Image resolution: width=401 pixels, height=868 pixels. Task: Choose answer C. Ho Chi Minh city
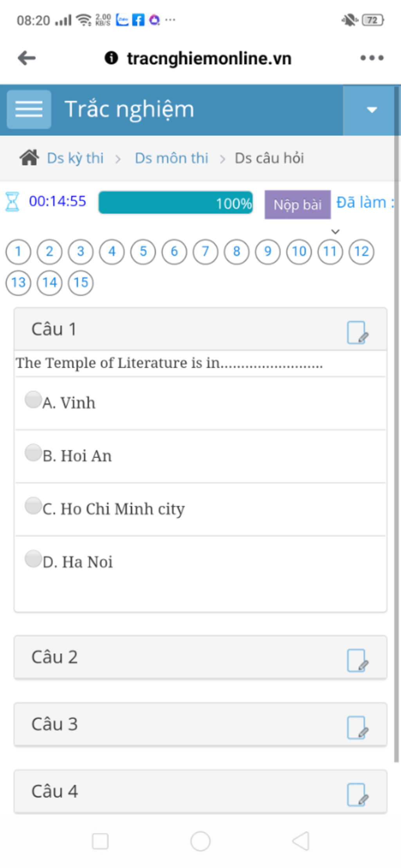pos(33,505)
